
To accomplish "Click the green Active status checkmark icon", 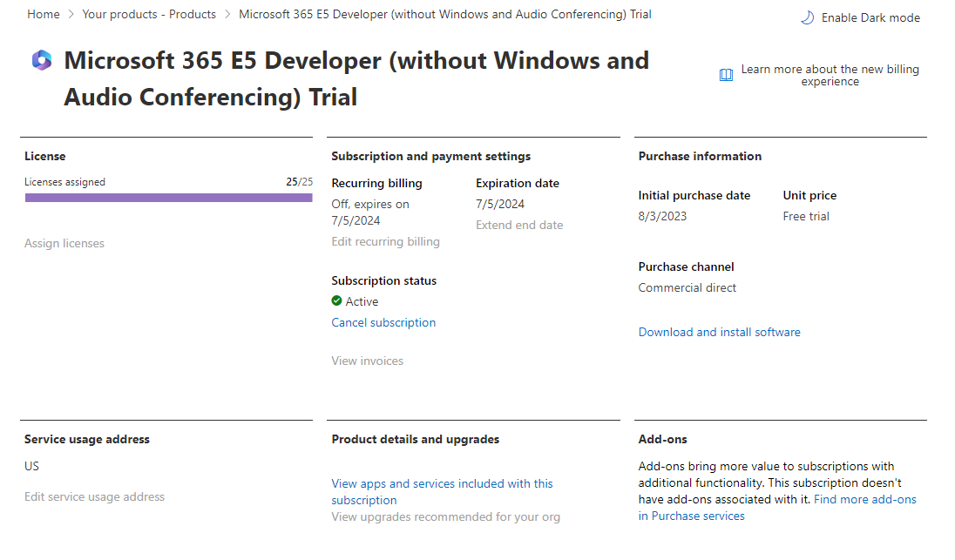I will pos(337,300).
